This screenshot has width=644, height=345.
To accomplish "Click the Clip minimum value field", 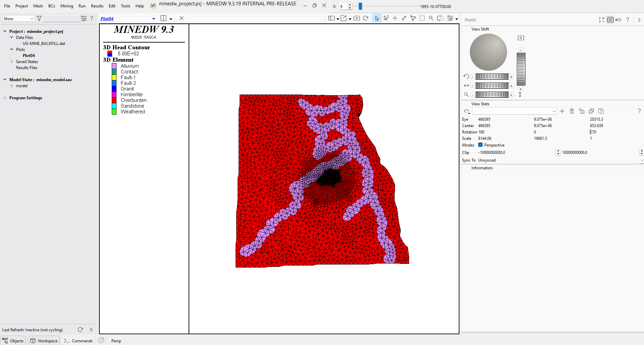I will click(x=516, y=153).
